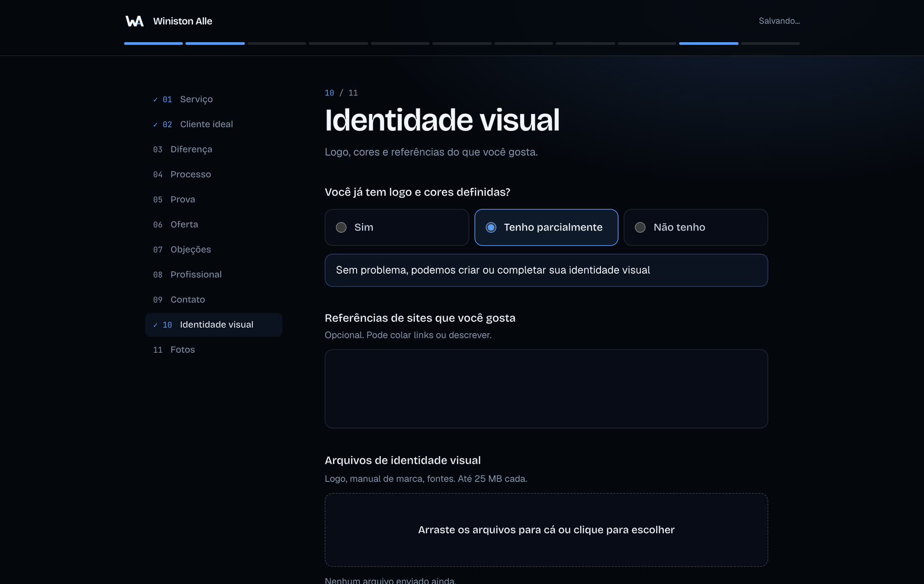
Task: Select step 10 Identidade visual in sidebar
Action: [214, 325]
